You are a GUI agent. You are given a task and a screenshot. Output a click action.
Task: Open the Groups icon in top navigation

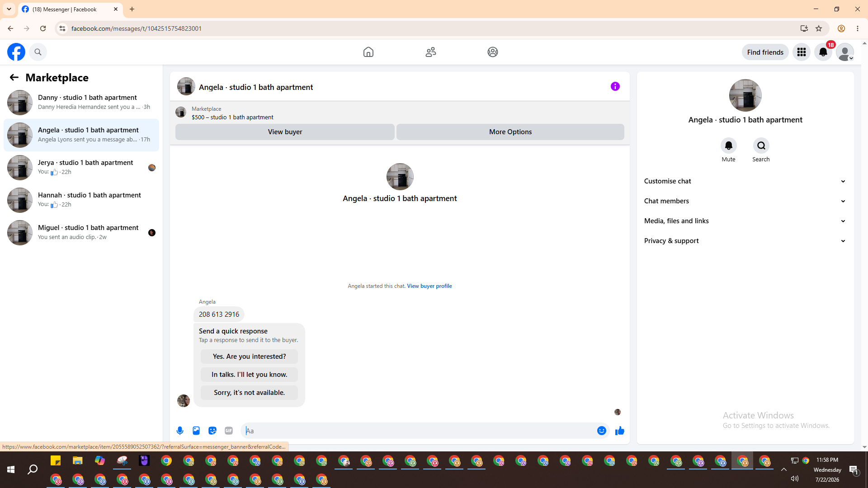[x=493, y=52]
